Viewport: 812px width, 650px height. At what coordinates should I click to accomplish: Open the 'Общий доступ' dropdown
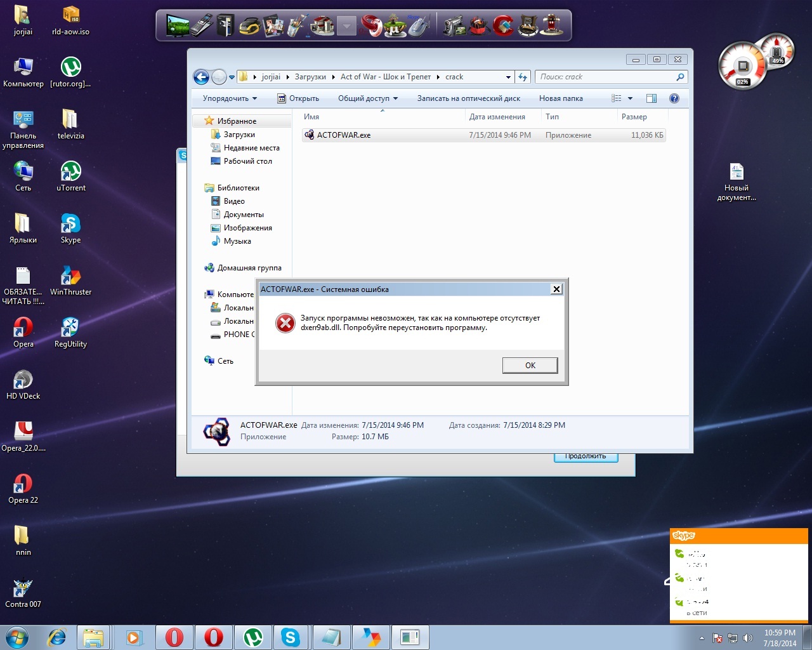(x=368, y=98)
